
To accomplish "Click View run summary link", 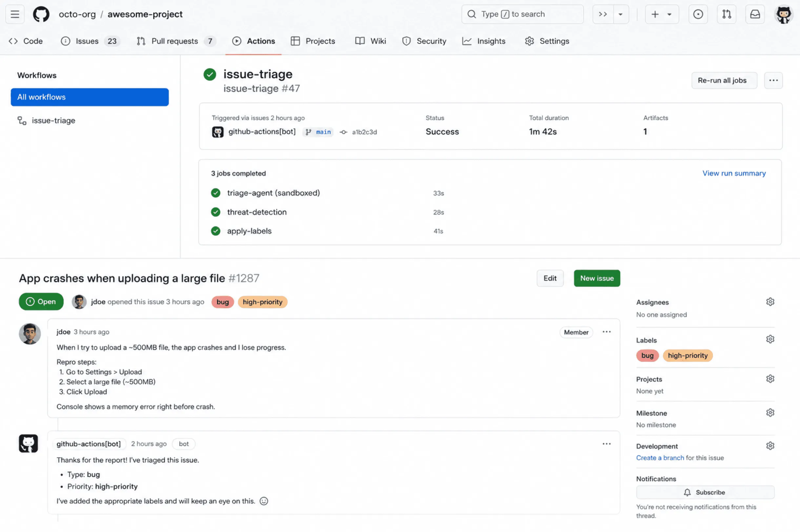I will (x=734, y=173).
